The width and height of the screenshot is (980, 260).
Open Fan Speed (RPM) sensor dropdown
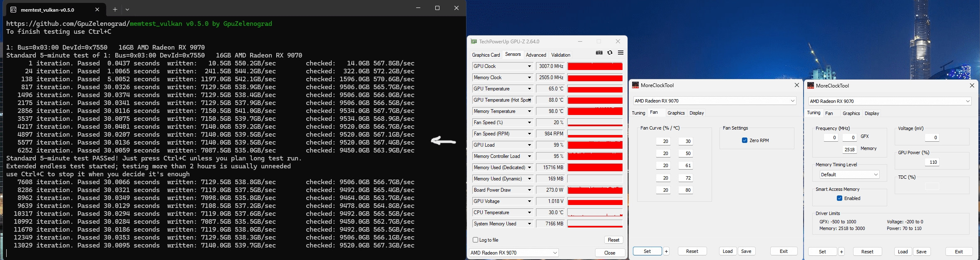tap(529, 134)
